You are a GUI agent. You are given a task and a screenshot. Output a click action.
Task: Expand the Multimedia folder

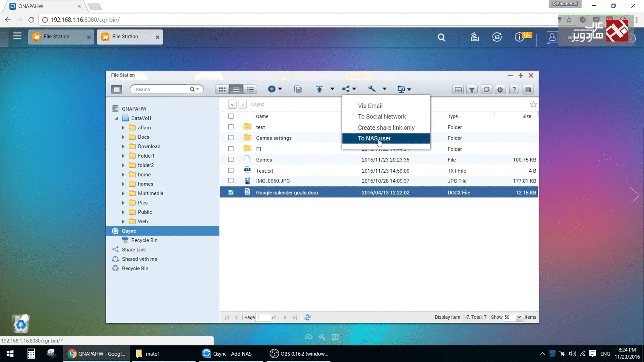point(123,193)
